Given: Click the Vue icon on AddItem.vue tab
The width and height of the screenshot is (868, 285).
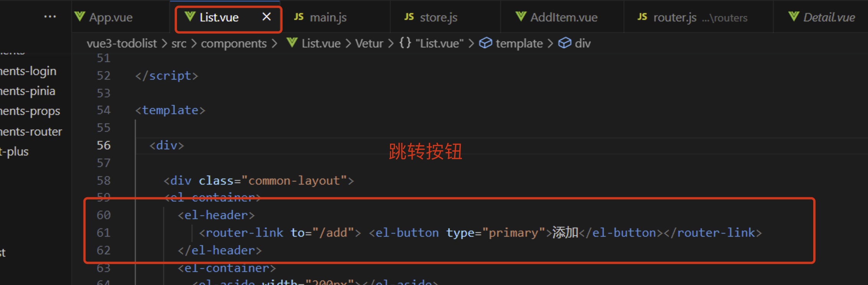Looking at the screenshot, I should (x=521, y=16).
